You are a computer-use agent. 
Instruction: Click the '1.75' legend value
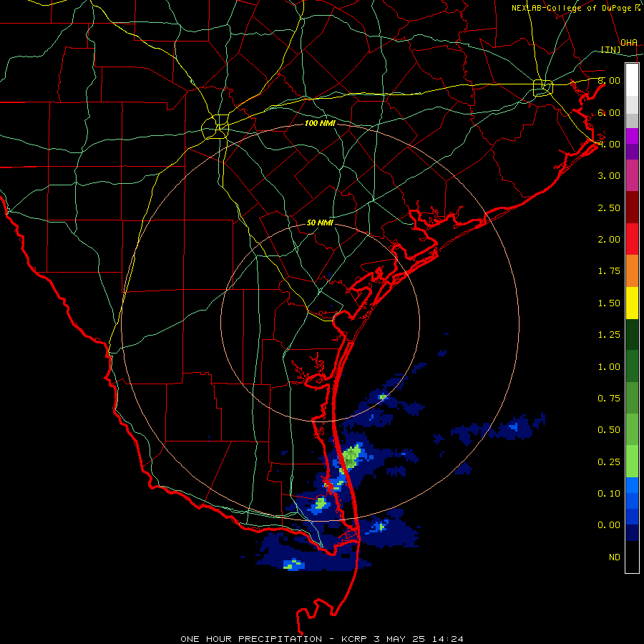(x=609, y=271)
